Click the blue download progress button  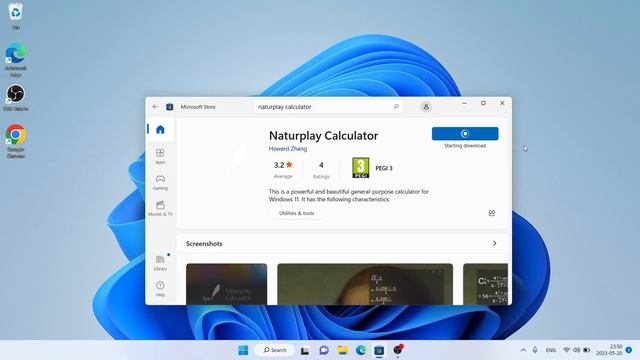[x=465, y=133]
